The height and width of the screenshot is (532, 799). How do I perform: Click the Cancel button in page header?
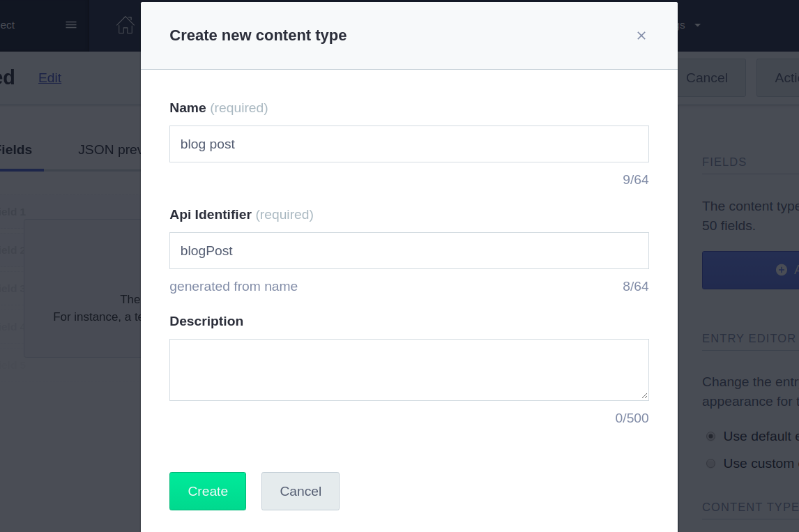(706, 78)
